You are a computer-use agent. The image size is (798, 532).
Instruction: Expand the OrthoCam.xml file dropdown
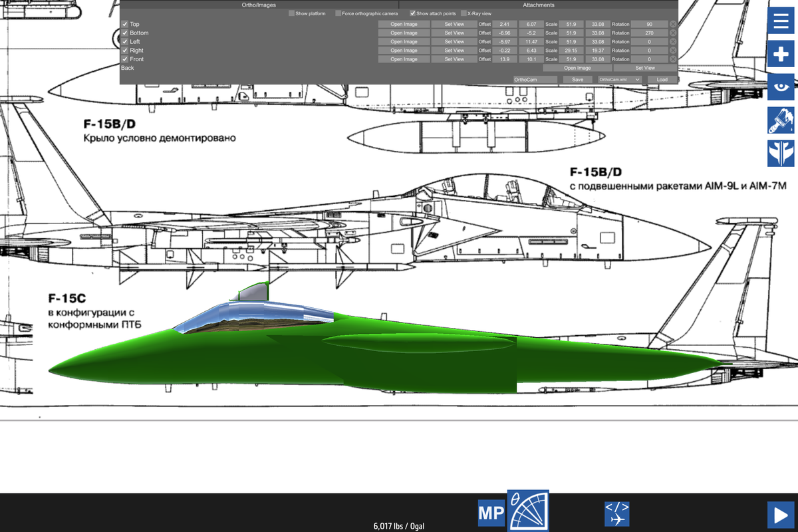coord(619,79)
